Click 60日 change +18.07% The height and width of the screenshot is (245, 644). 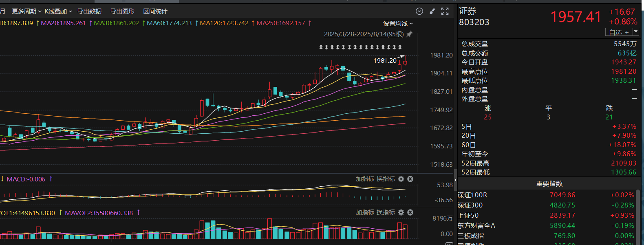click(x=622, y=145)
